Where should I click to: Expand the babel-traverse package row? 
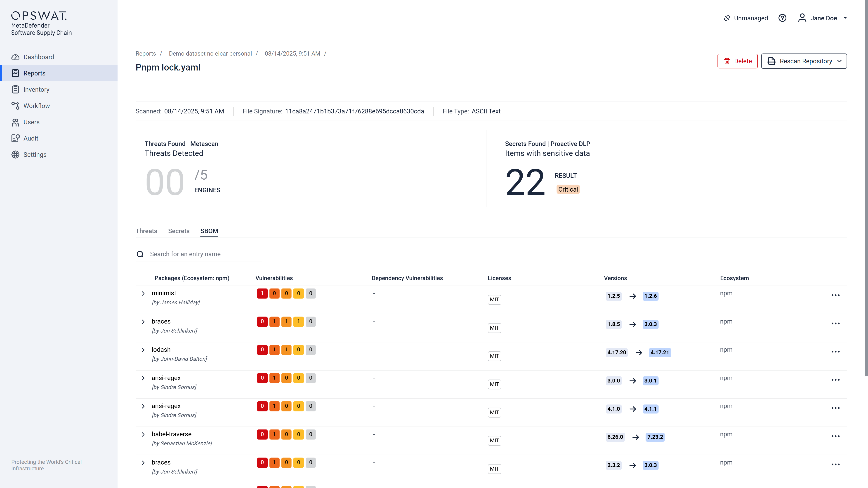(143, 434)
